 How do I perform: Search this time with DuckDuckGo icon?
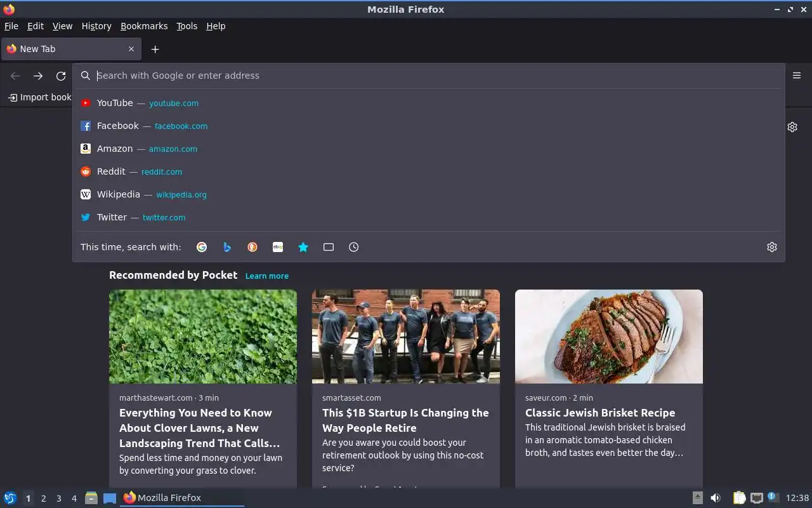[x=252, y=247]
